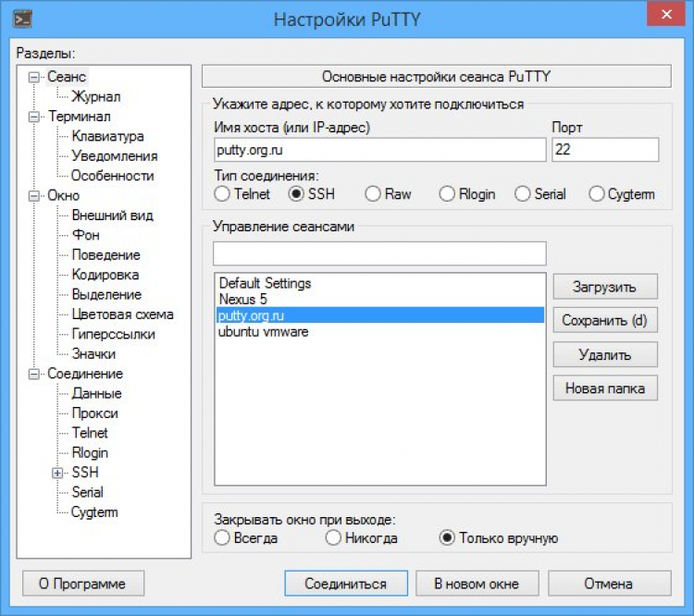Viewport: 694px width, 616px height.
Task: Go to Данные settings
Action: pyautogui.click(x=96, y=394)
